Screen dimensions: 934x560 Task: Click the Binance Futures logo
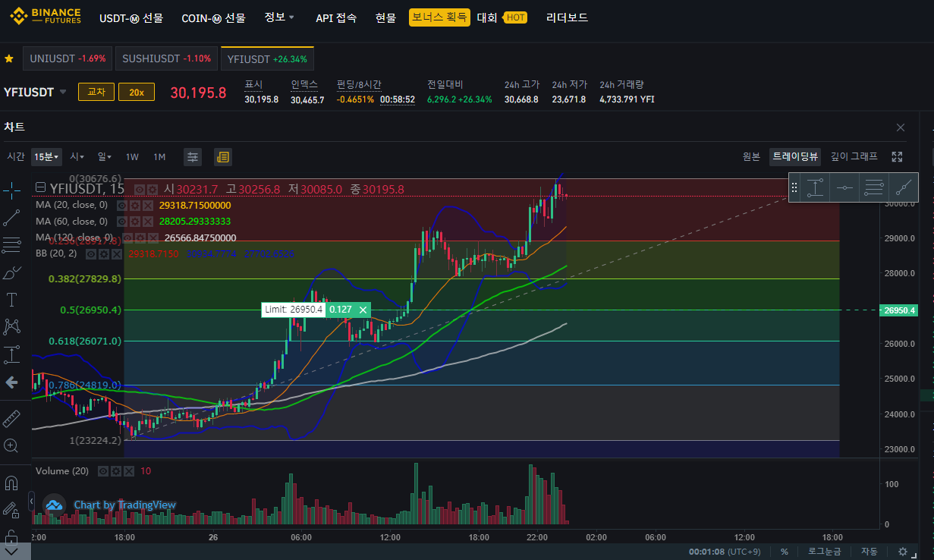coord(44,17)
